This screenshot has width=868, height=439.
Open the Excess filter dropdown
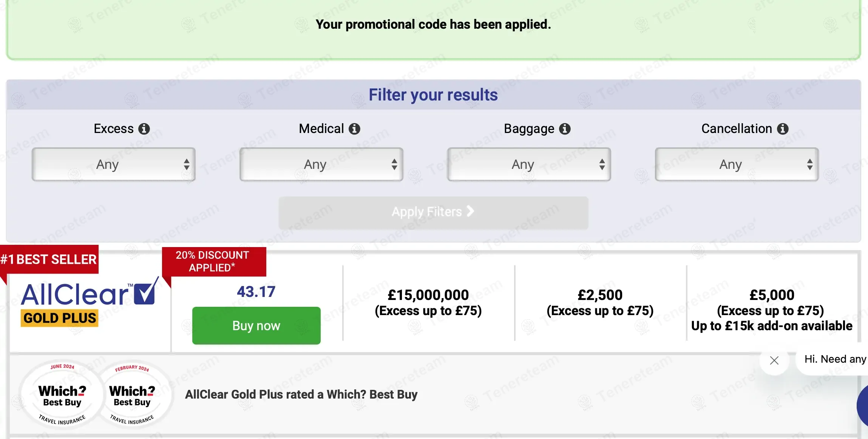[113, 164]
